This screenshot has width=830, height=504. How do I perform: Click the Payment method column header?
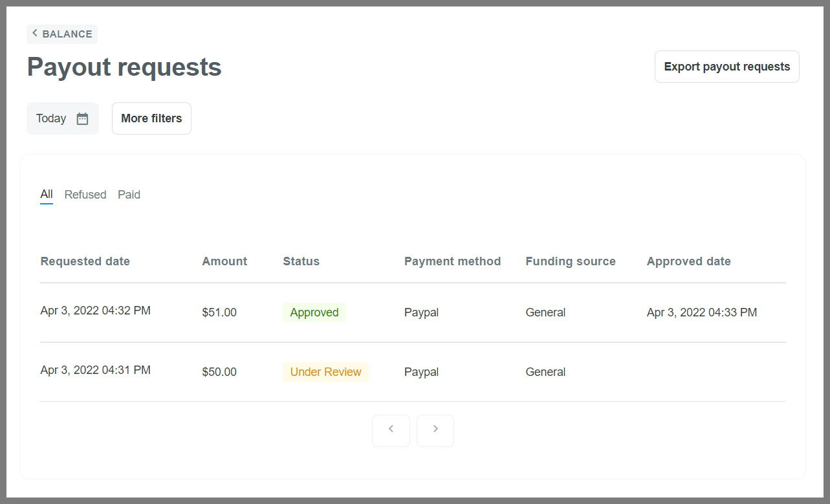pyautogui.click(x=452, y=261)
